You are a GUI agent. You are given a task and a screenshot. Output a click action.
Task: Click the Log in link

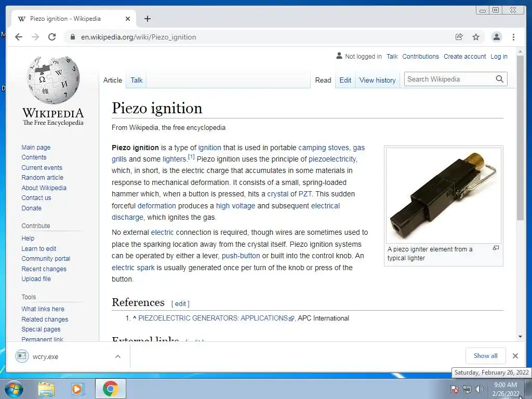tap(499, 57)
